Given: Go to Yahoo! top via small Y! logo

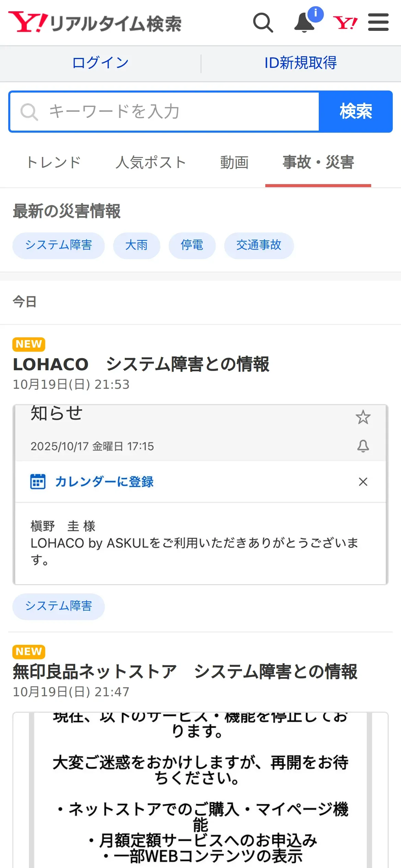Looking at the screenshot, I should click(x=345, y=23).
